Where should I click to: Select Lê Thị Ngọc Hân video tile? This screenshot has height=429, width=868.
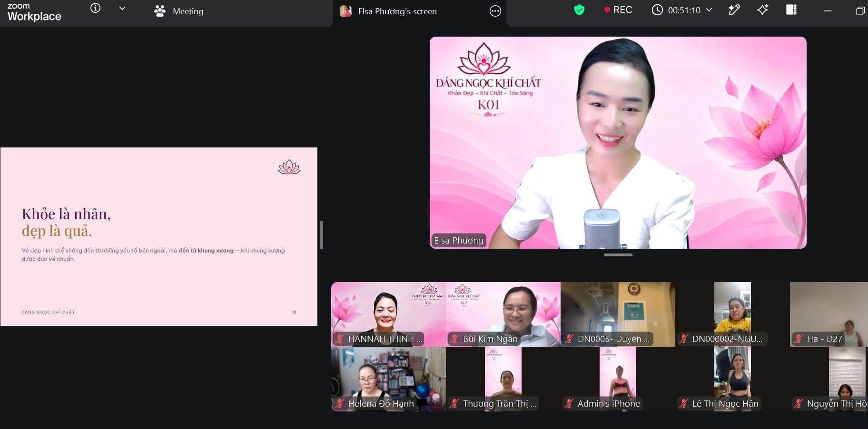732,379
